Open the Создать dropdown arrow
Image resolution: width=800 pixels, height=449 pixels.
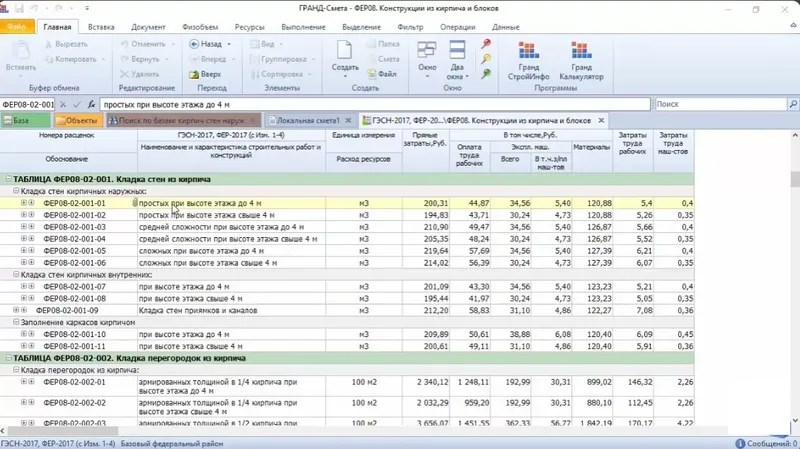click(345, 77)
